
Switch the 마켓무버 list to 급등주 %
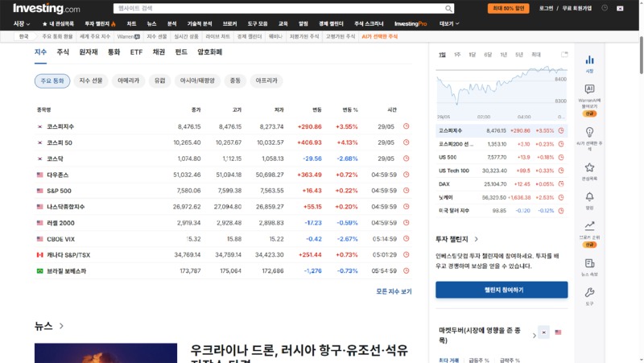tap(478, 360)
